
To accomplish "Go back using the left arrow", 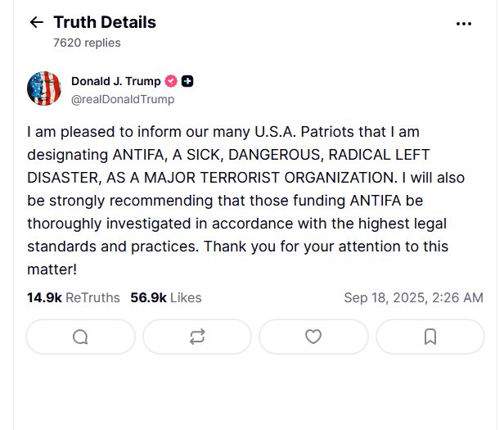I will tap(36, 23).
